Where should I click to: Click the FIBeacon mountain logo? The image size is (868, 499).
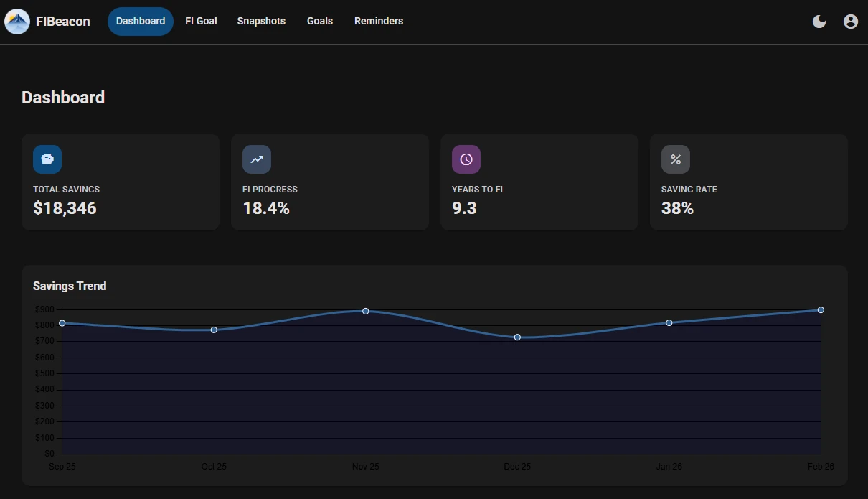(17, 21)
